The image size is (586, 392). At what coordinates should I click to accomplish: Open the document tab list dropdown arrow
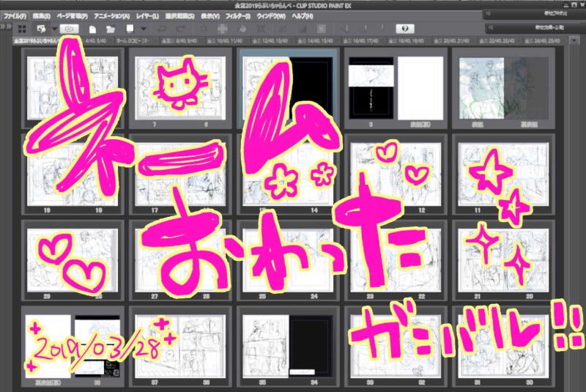pos(574,40)
